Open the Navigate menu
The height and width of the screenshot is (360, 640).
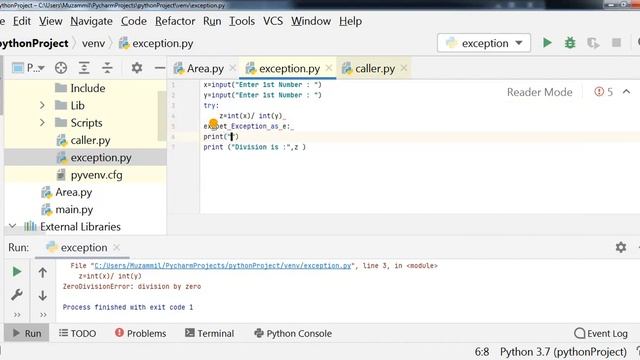[91, 21]
